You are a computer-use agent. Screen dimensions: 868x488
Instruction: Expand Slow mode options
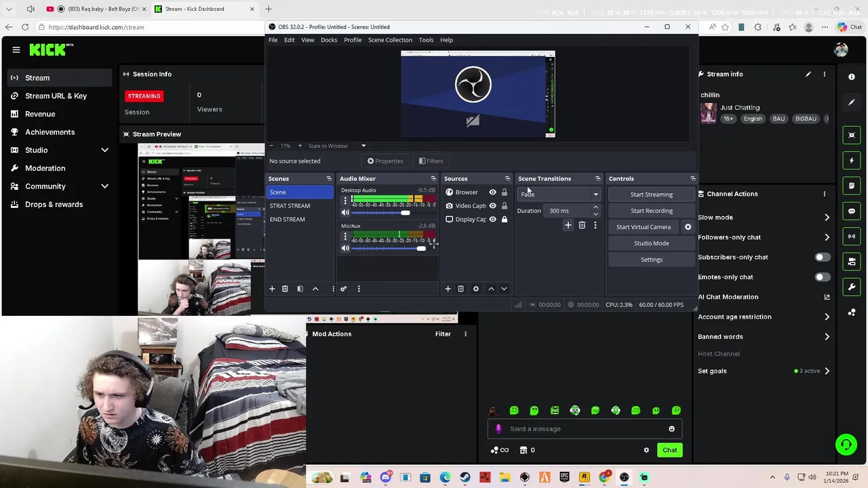tap(827, 218)
